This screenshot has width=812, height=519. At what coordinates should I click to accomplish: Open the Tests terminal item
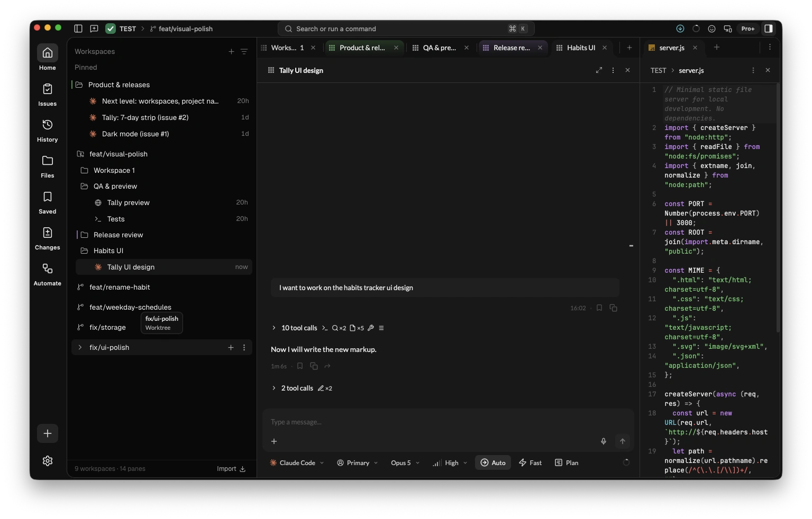pos(164,219)
